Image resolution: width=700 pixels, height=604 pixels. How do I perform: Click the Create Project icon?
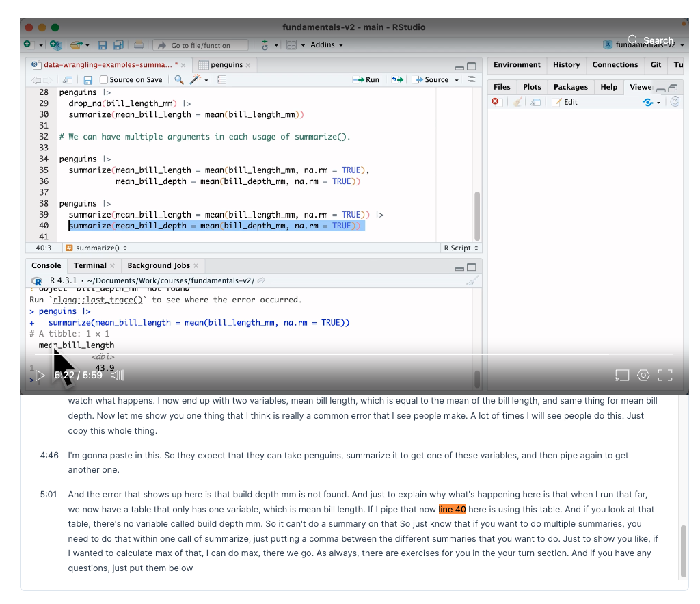(55, 44)
